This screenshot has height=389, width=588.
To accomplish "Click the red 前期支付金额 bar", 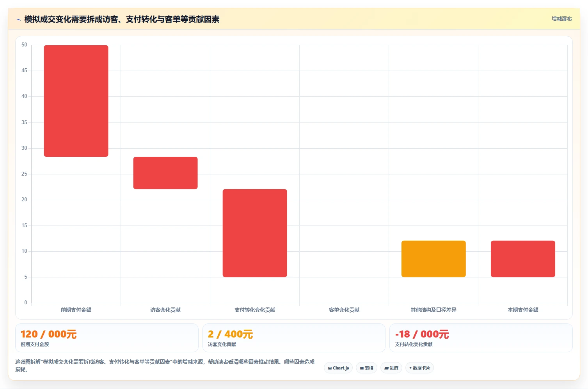I will click(76, 101).
